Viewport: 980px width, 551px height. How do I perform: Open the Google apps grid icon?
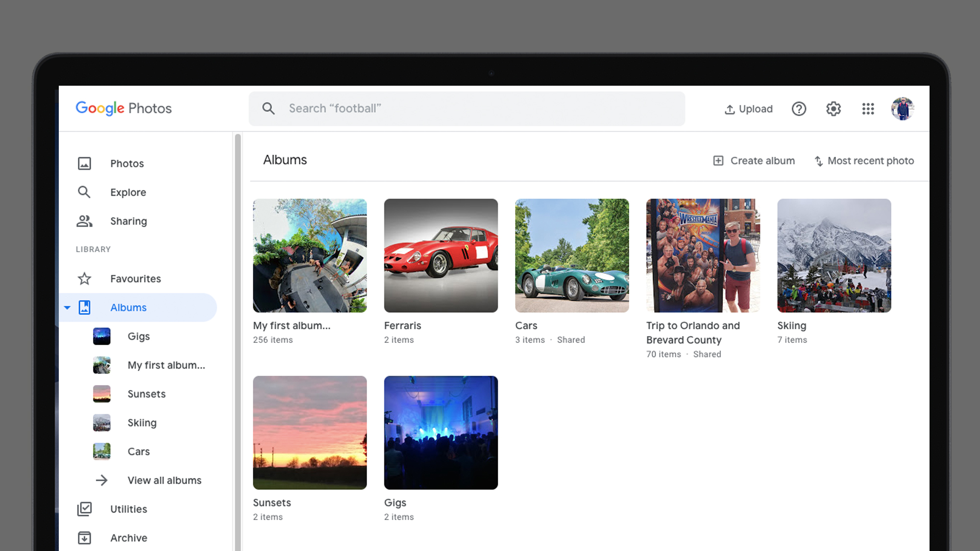click(868, 108)
